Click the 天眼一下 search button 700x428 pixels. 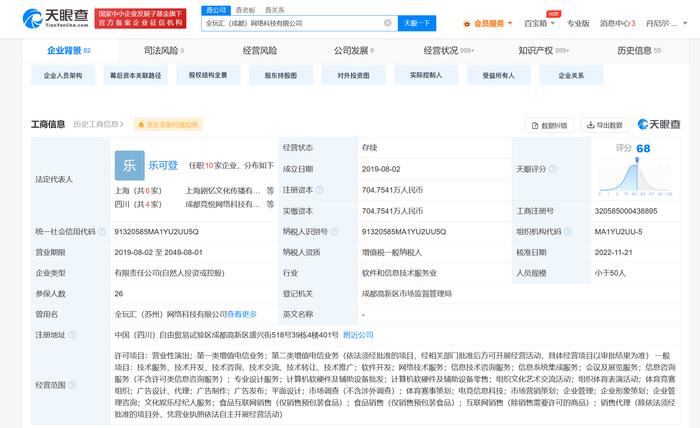coord(417,23)
